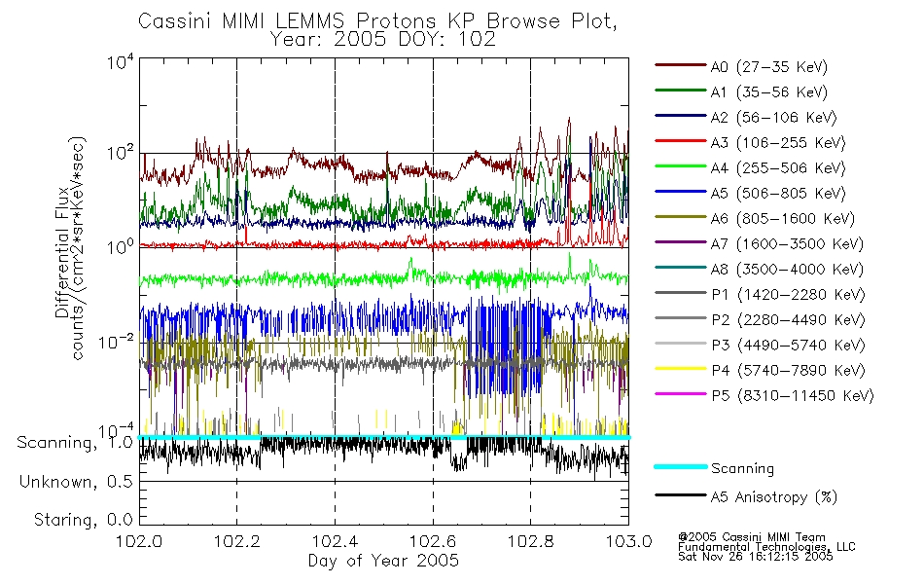Select legend label A4 (255-506 KeV)
The image size is (924, 584).
click(x=778, y=168)
